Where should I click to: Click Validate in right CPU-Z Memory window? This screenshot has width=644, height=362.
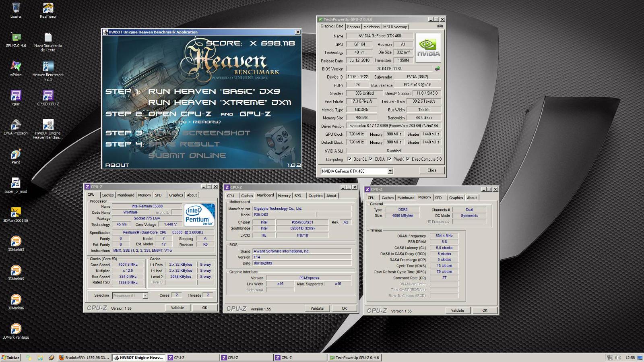click(457, 310)
